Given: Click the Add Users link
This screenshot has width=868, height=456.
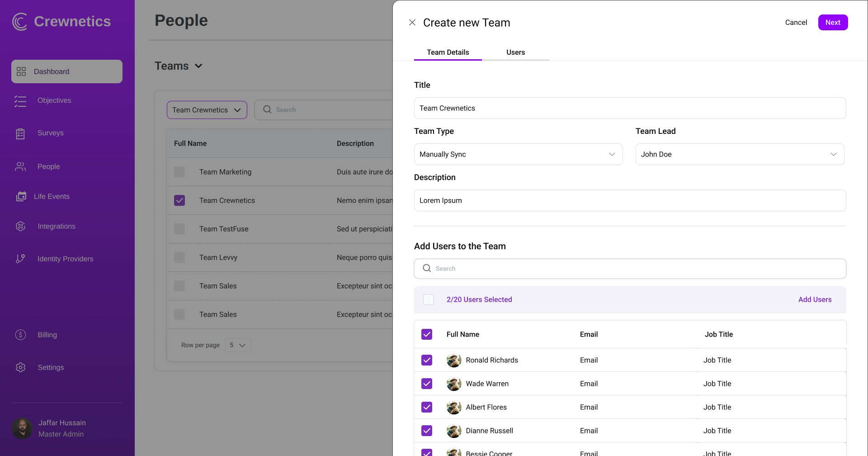Looking at the screenshot, I should click(815, 299).
